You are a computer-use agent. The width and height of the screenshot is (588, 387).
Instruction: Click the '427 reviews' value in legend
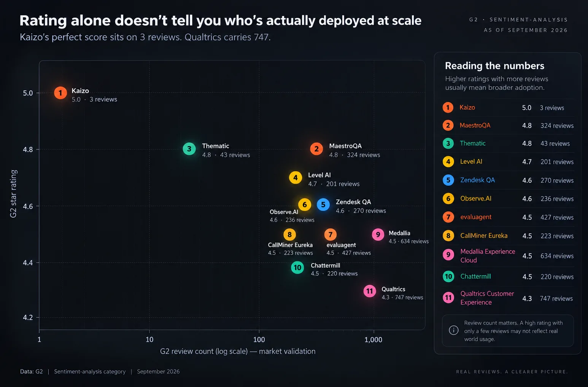[557, 218]
